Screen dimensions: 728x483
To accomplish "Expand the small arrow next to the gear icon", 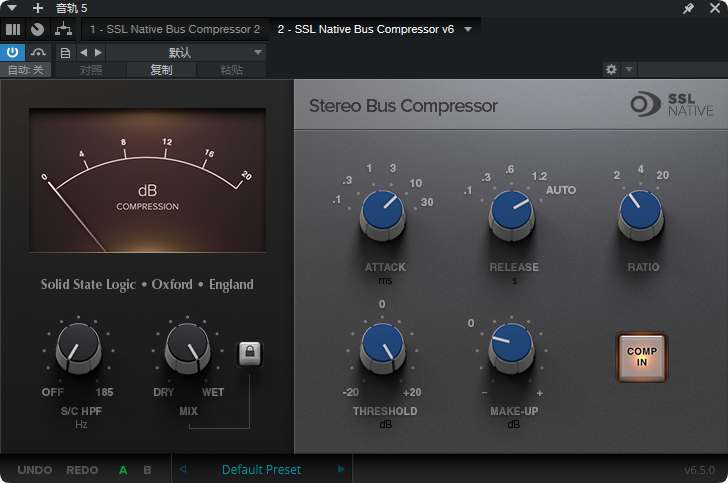I will pyautogui.click(x=629, y=70).
